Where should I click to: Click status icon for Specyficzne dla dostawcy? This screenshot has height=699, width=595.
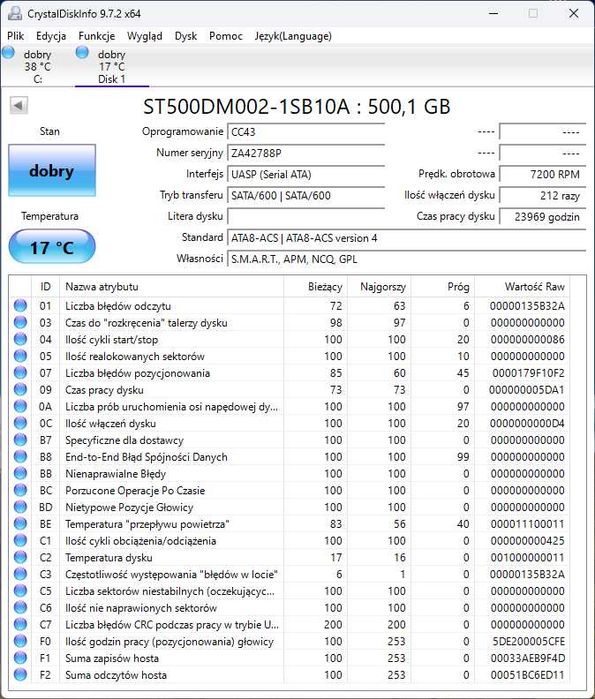(x=20, y=440)
